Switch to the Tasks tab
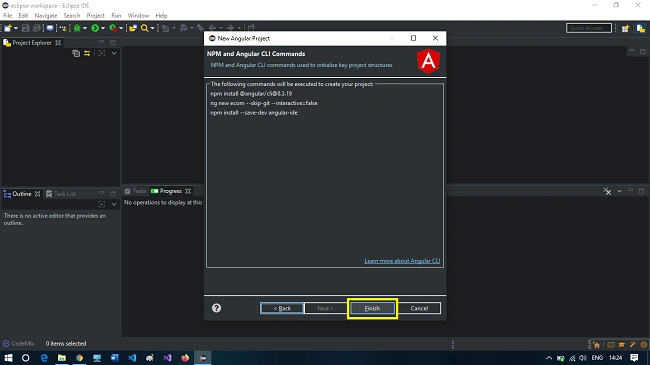Viewport: 650px width, 365px height. (x=136, y=191)
